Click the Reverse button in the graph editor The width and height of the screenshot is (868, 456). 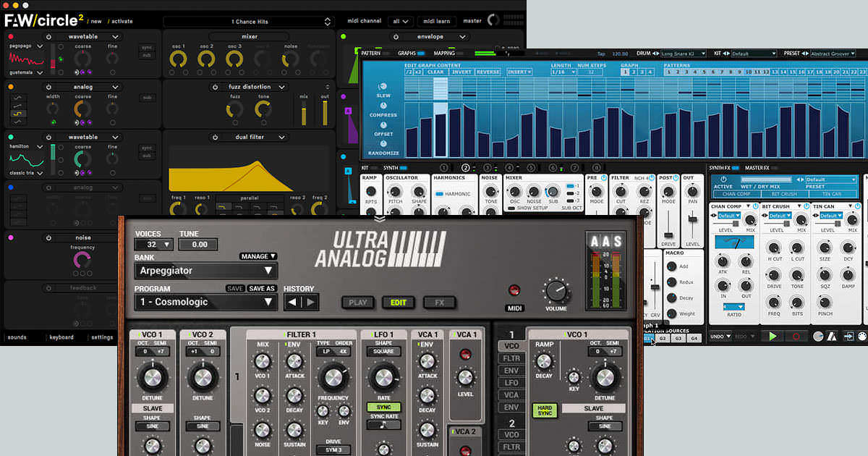pyautogui.click(x=488, y=72)
